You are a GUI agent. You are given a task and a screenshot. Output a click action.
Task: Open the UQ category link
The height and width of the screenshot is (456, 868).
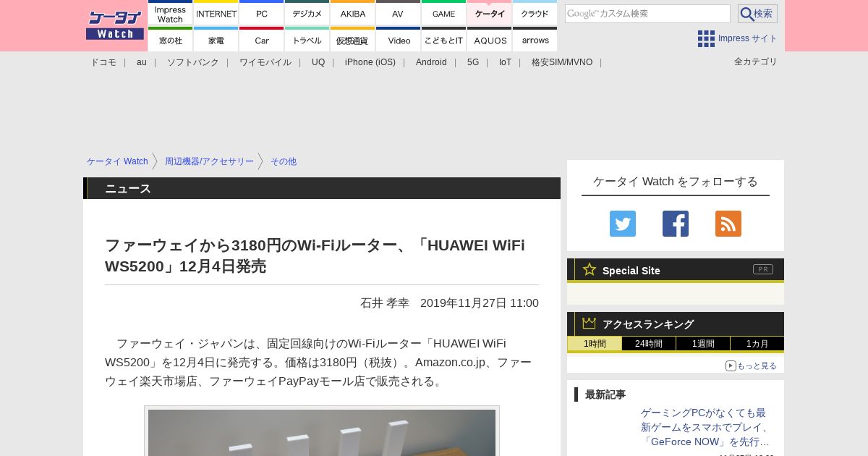[x=318, y=62]
